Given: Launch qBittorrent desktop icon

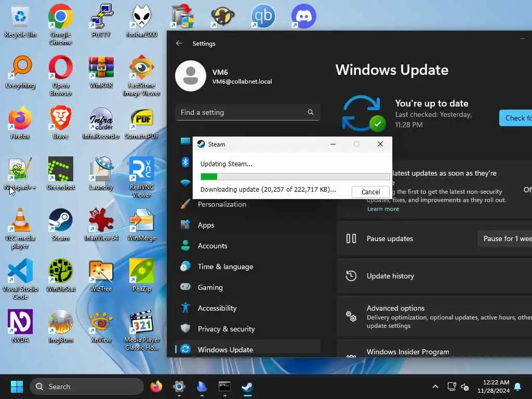Looking at the screenshot, I should click(263, 16).
